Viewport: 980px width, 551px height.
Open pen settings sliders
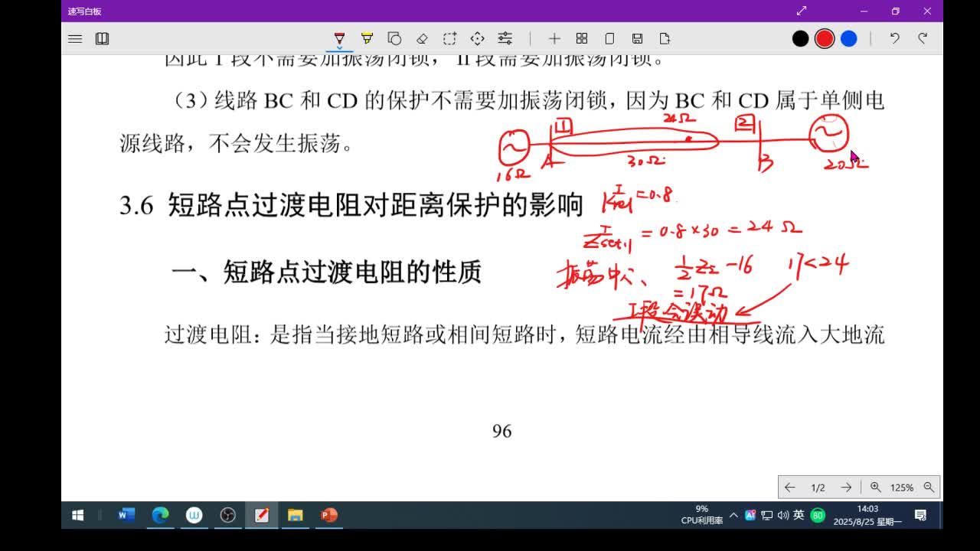505,38
